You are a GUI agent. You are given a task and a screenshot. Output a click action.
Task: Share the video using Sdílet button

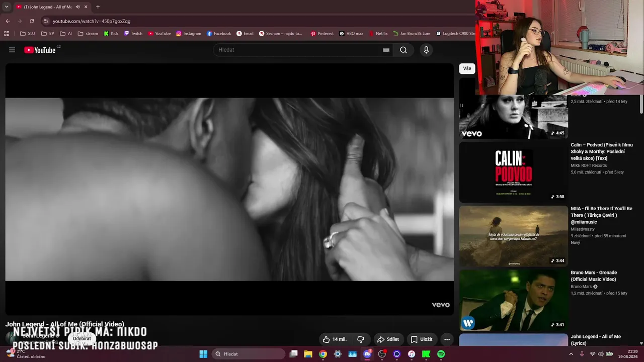[388, 339]
